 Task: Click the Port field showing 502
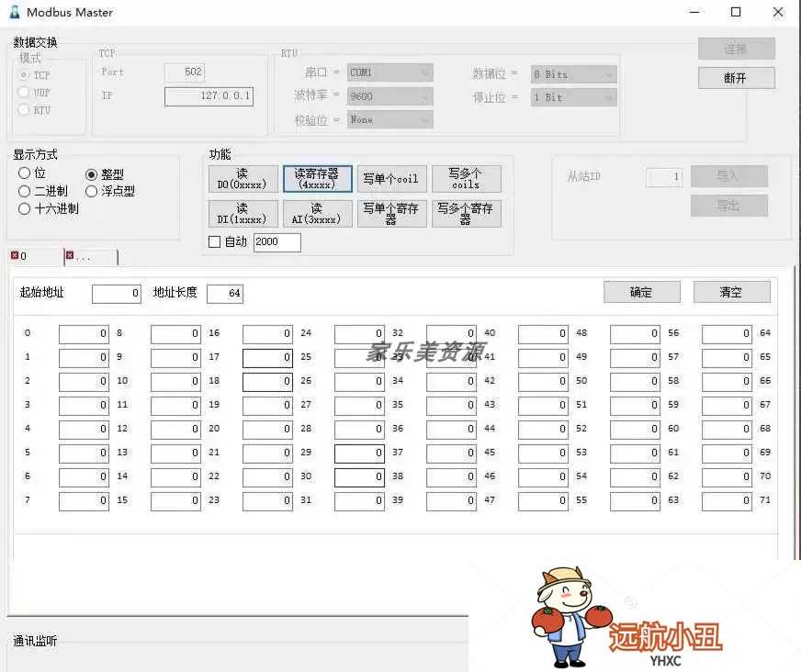[185, 72]
